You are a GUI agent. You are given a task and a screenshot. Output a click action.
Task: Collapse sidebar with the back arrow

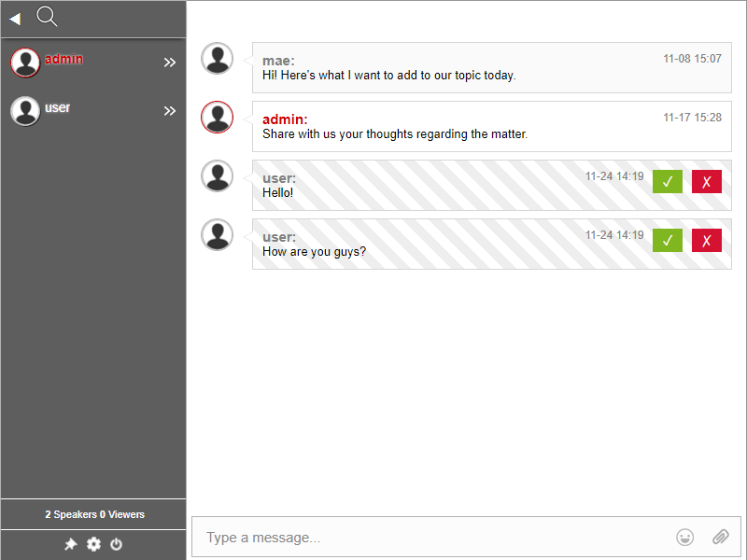pyautogui.click(x=15, y=19)
